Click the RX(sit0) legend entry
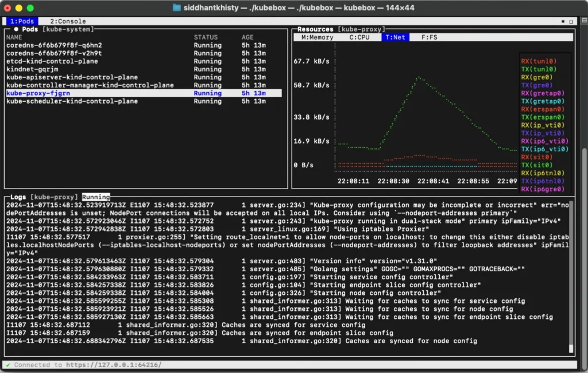 [537, 157]
